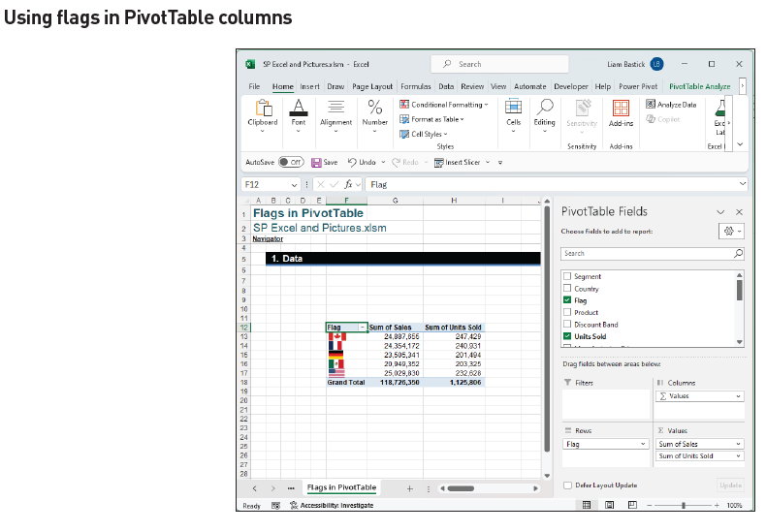Click the Navigator link
The width and height of the screenshot is (766, 532).
[x=268, y=238]
